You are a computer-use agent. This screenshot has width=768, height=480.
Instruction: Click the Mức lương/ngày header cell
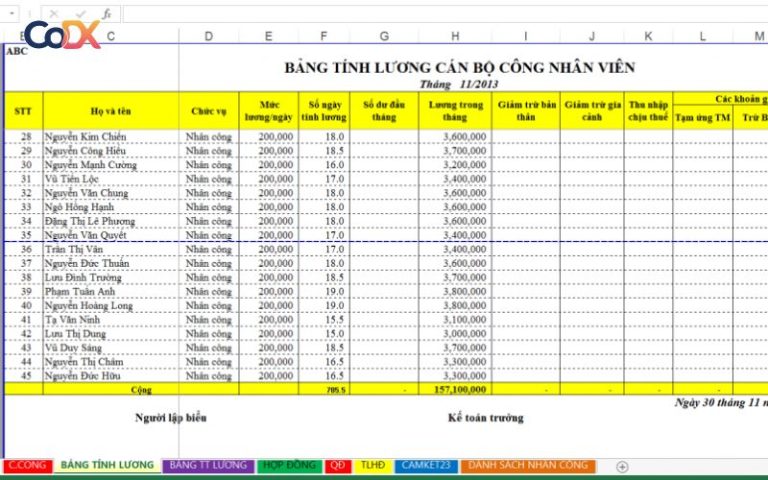[268, 111]
